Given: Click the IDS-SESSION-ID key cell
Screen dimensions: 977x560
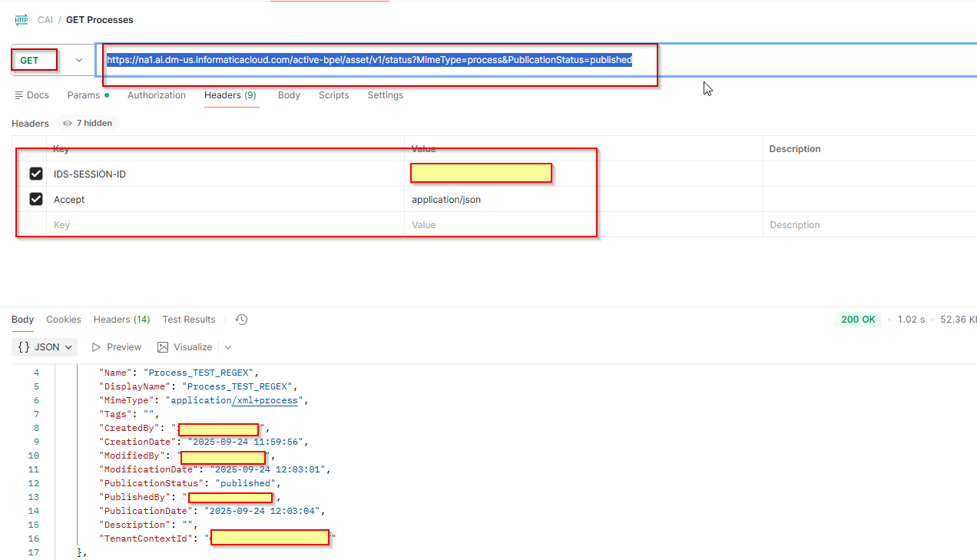Looking at the screenshot, I should (x=225, y=174).
